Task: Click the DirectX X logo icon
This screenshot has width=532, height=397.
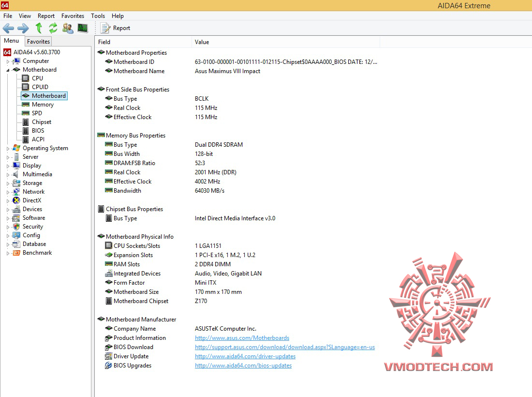Action: (x=16, y=200)
